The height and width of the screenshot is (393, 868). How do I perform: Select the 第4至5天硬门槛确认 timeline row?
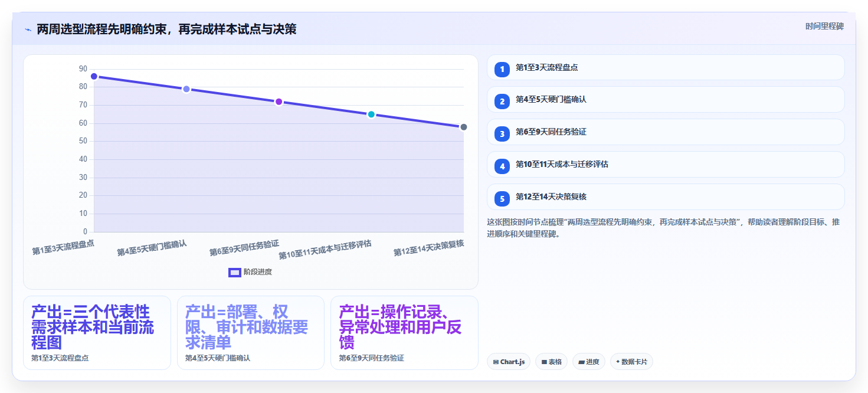tap(666, 100)
